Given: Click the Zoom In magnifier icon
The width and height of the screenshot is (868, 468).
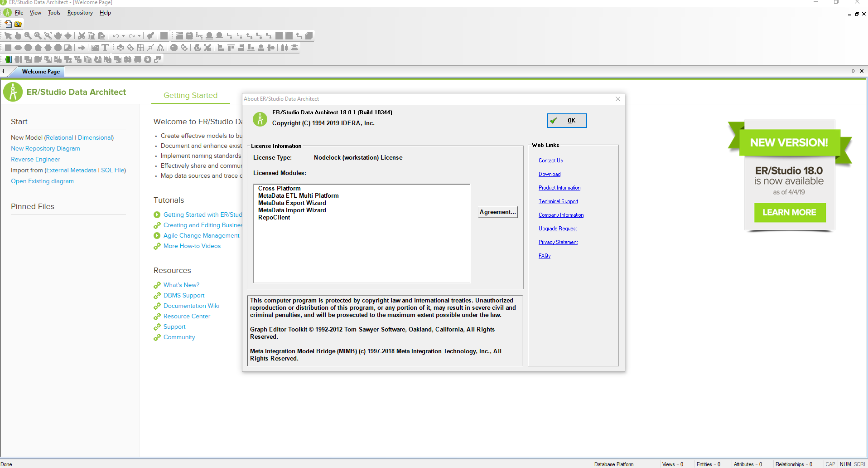Looking at the screenshot, I should [28, 36].
